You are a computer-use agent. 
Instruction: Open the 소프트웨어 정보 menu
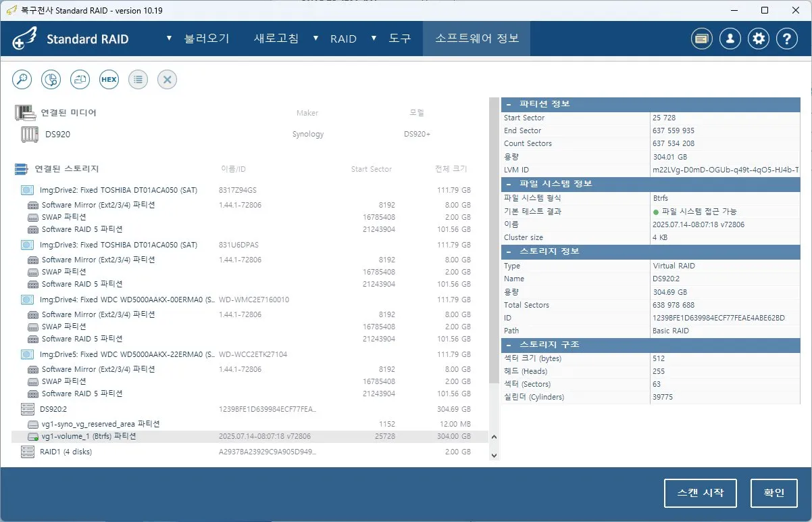[x=477, y=39]
